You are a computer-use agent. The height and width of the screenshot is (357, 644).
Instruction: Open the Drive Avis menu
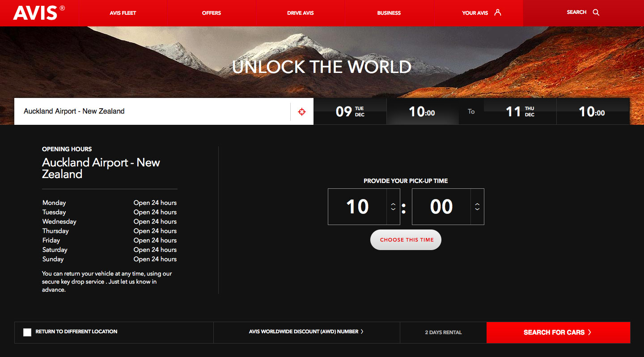pyautogui.click(x=300, y=13)
